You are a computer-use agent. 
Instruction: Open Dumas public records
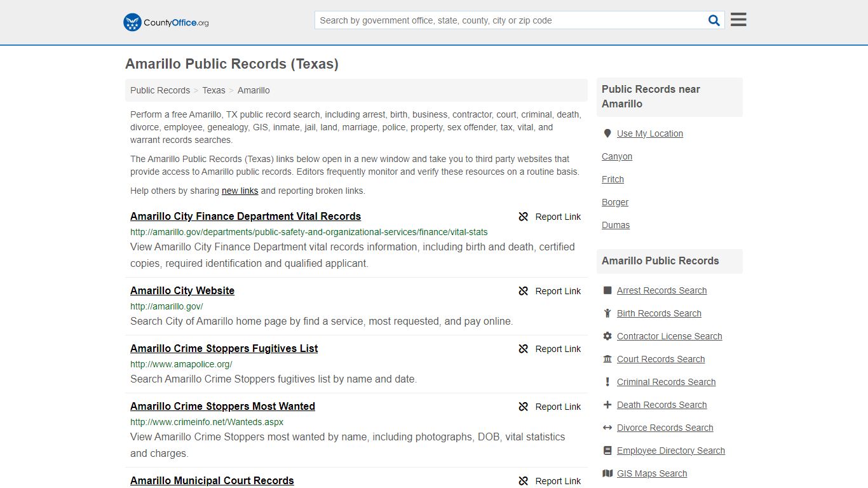click(616, 225)
